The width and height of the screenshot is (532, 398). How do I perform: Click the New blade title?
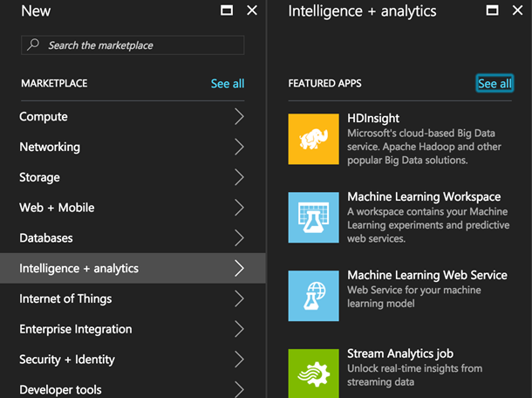pos(36,10)
